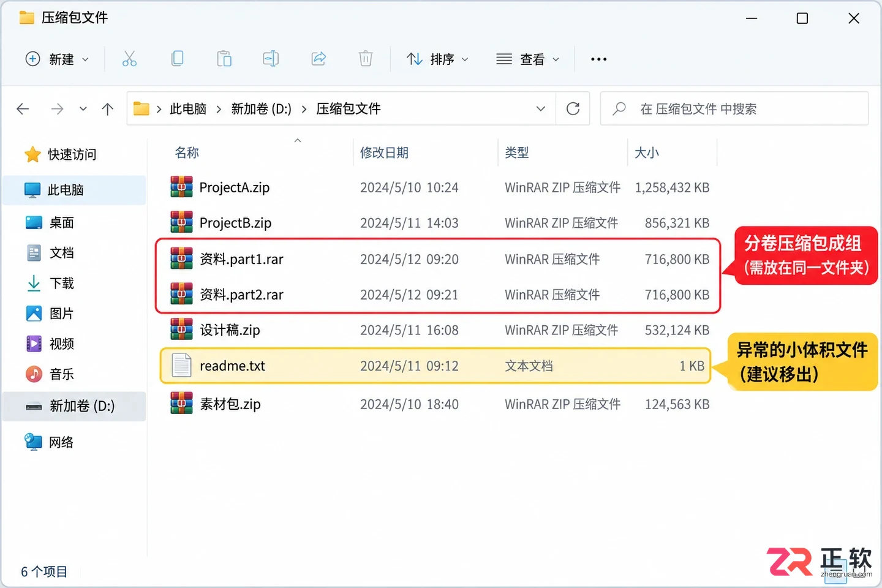
Task: Expand chevron after 新加卷 (D:) in breadcrumb
Action: pyautogui.click(x=304, y=109)
